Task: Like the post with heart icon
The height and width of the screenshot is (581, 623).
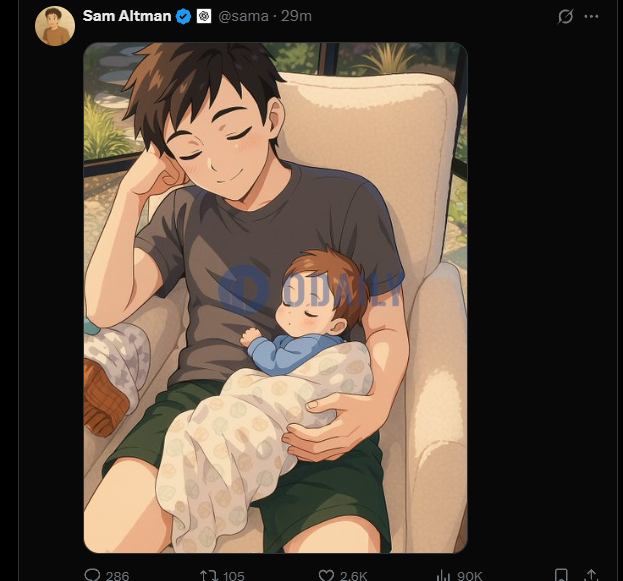Action: (326, 575)
